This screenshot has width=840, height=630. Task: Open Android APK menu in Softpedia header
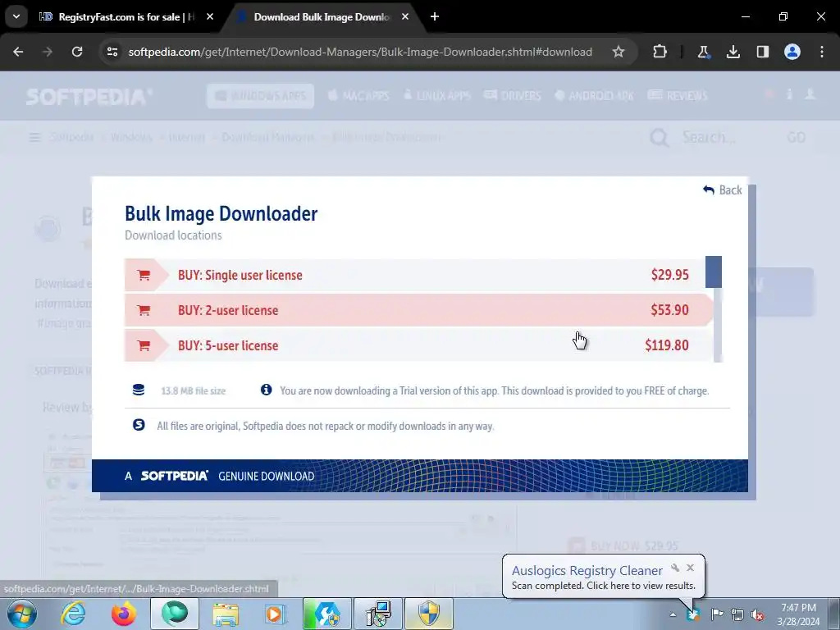[x=594, y=96]
